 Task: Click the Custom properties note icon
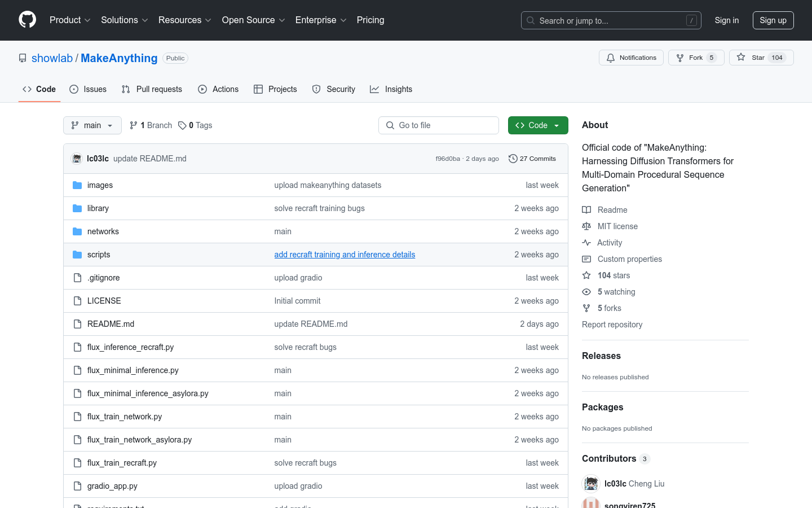click(586, 259)
